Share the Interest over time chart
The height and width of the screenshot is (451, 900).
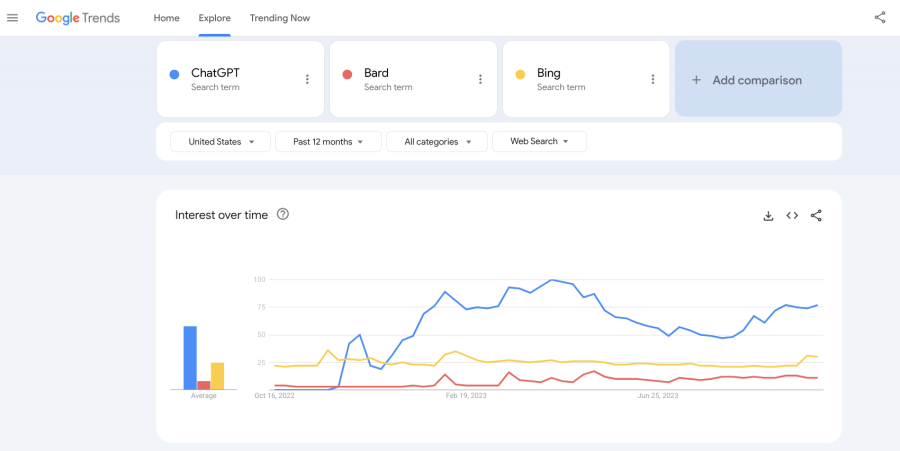click(816, 215)
